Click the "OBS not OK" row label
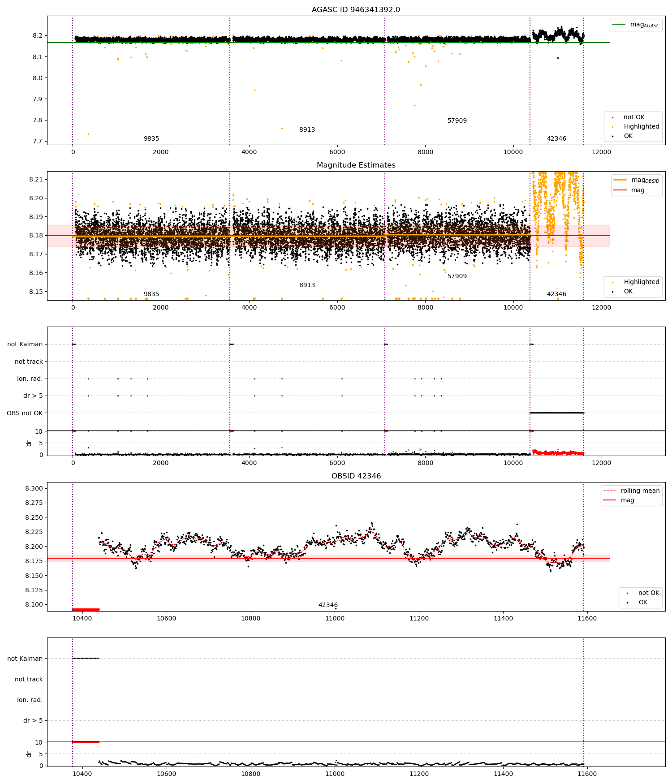Image resolution: width=672 pixels, height=784 pixels. (x=25, y=413)
